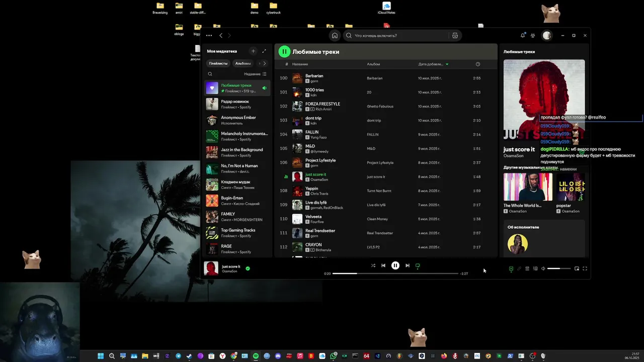The width and height of the screenshot is (644, 362).
Task: Show more filter chips with the chevron
Action: point(265,63)
